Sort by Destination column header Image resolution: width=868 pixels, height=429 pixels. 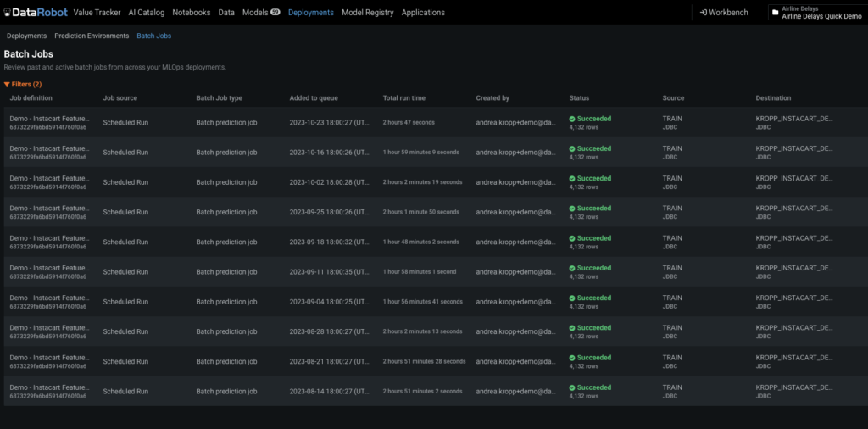[x=773, y=98]
